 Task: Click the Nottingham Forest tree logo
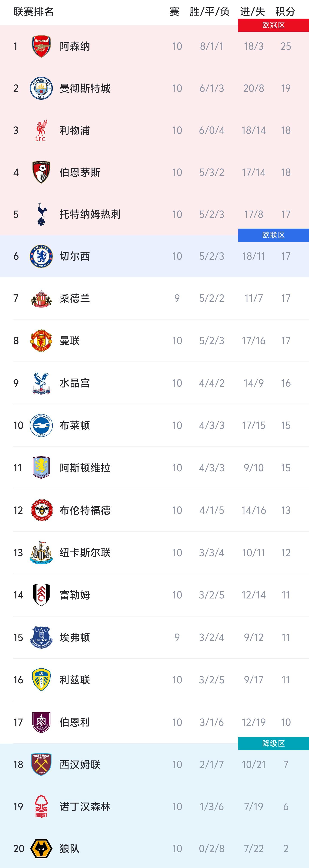click(41, 806)
